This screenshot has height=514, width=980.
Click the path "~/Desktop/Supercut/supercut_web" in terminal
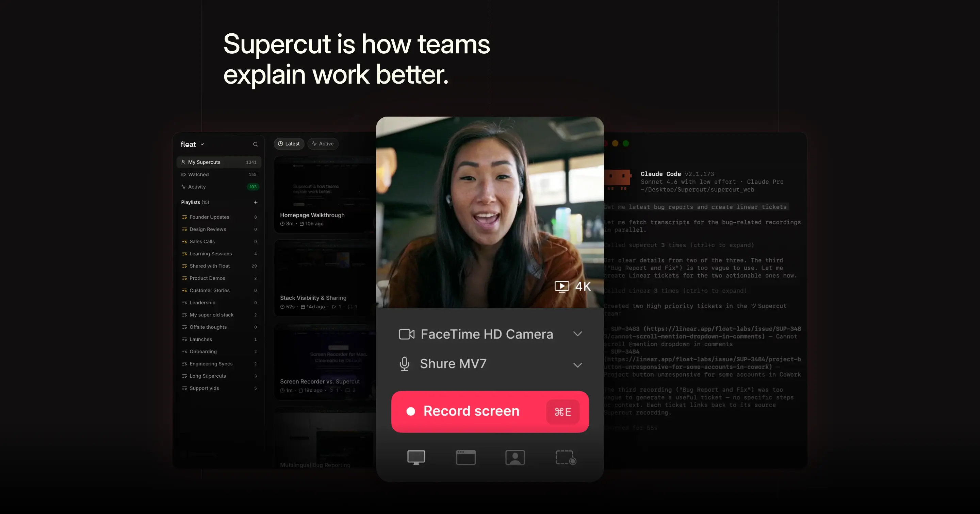pyautogui.click(x=697, y=190)
